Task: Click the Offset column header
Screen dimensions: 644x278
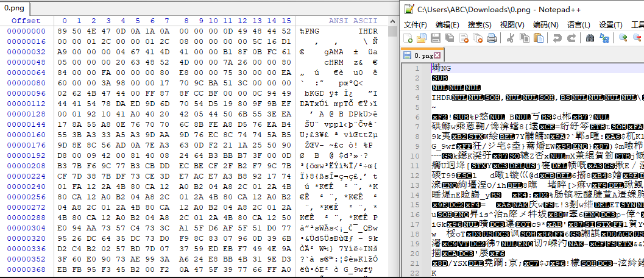Action: [x=26, y=21]
